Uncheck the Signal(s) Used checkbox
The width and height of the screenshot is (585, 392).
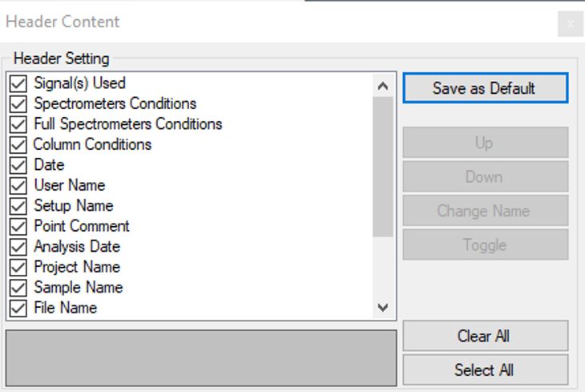coord(18,83)
